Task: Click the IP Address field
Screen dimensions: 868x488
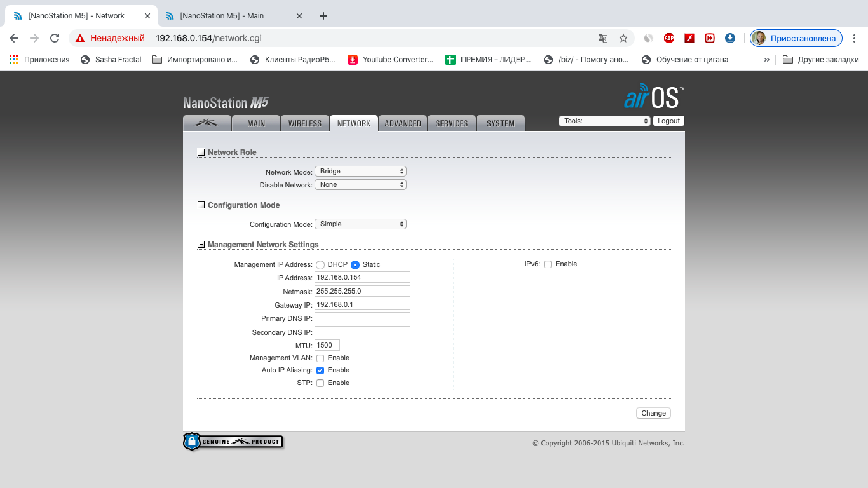Action: pyautogui.click(x=362, y=278)
